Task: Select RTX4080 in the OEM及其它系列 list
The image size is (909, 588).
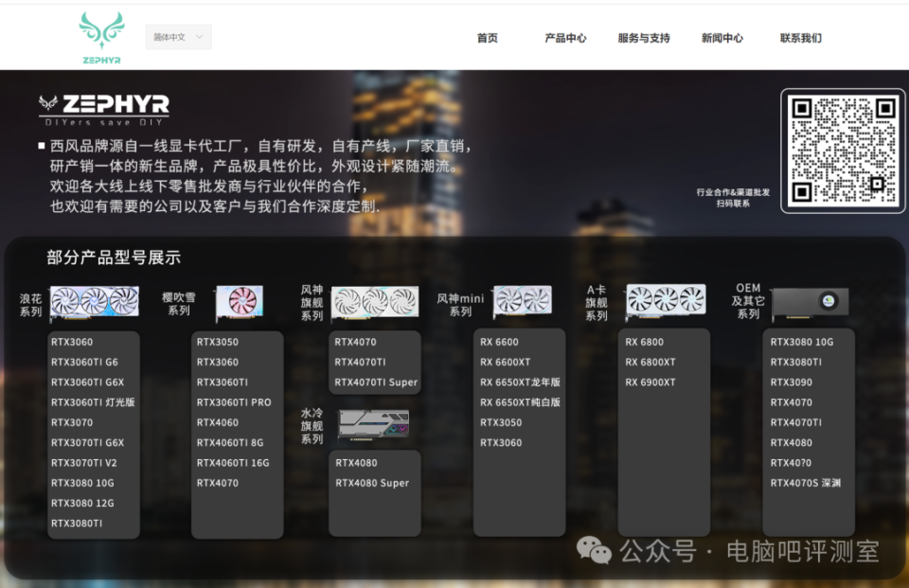Action: click(x=792, y=442)
